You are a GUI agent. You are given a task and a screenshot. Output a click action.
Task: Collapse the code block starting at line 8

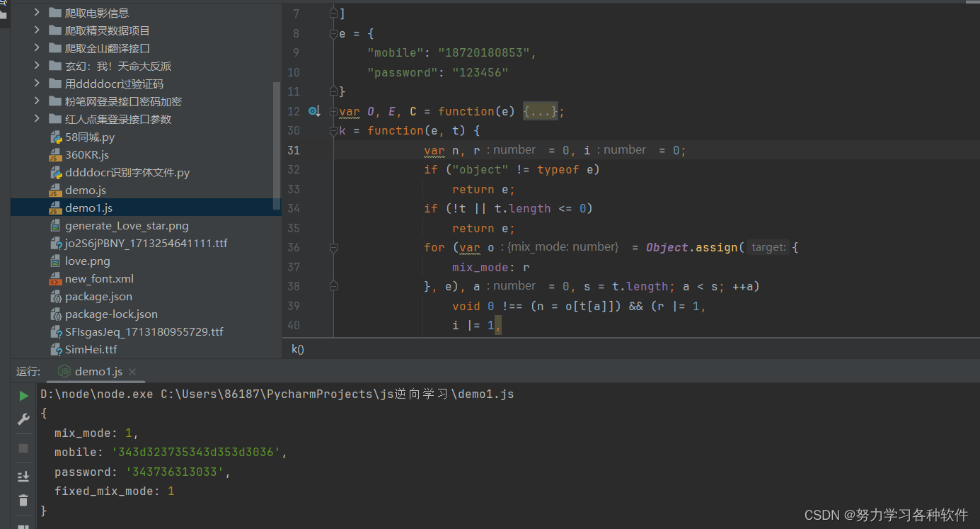click(x=334, y=33)
